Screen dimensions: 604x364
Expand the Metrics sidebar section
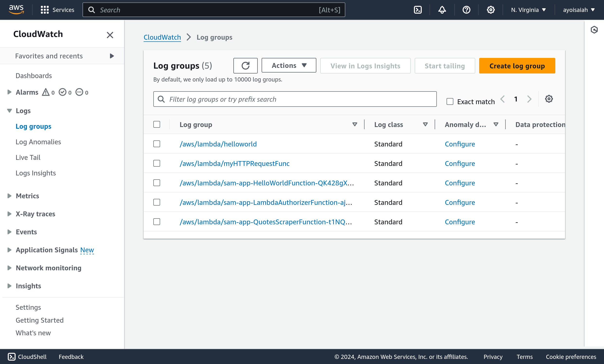9,196
